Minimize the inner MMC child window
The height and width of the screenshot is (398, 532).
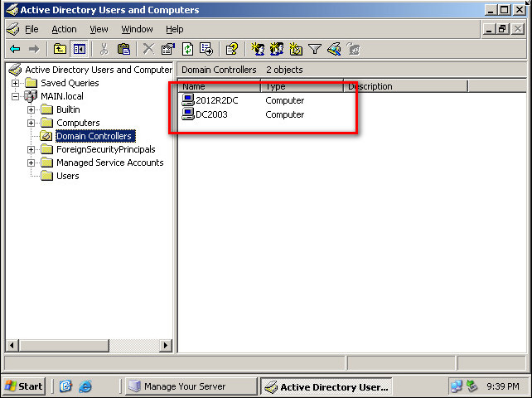point(489,29)
